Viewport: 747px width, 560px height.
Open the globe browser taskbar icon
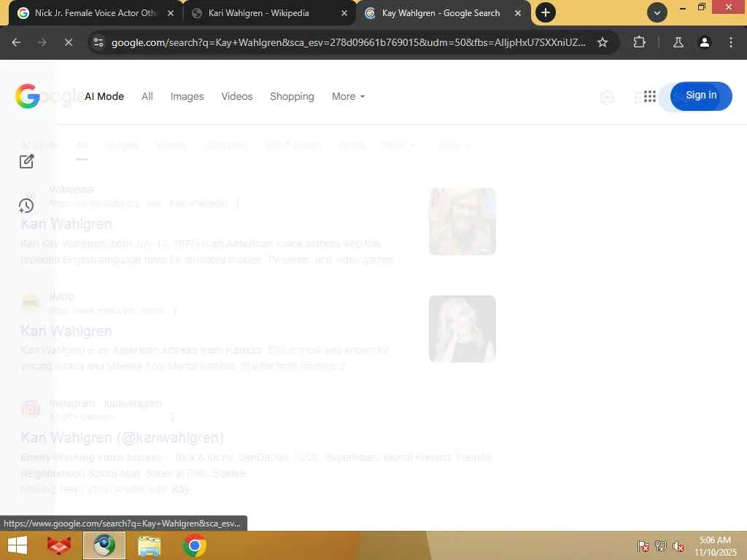104,545
